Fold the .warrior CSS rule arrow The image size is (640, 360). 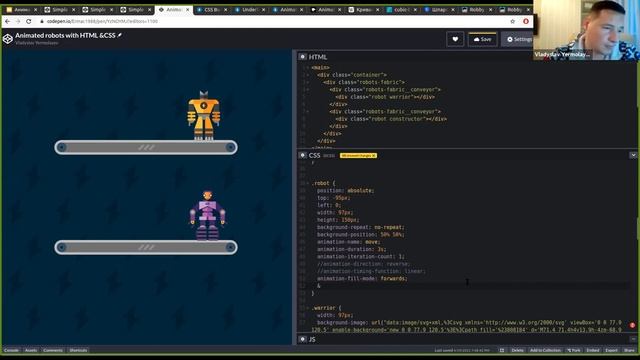(308, 308)
